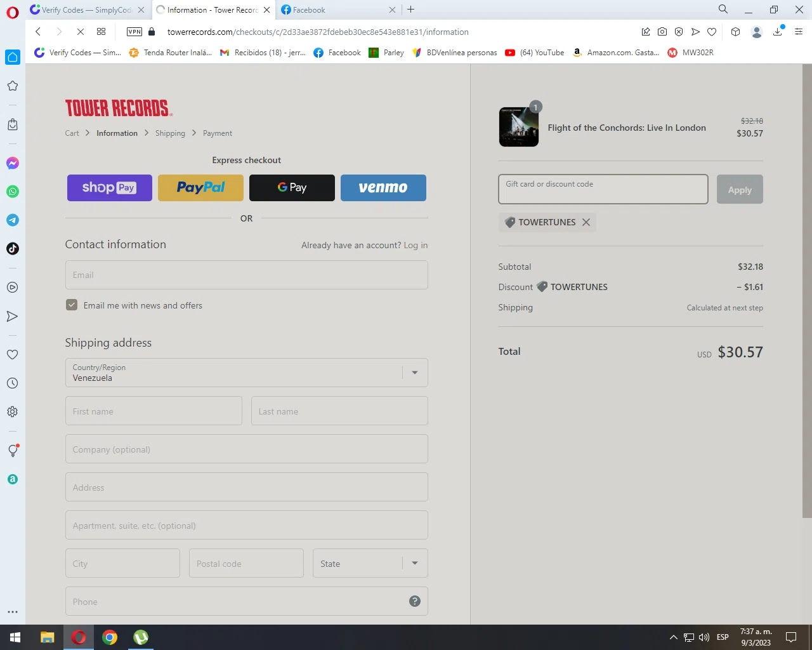Screen dimensions: 812x650
Task: Open Windows Start menu
Action: (15, 637)
